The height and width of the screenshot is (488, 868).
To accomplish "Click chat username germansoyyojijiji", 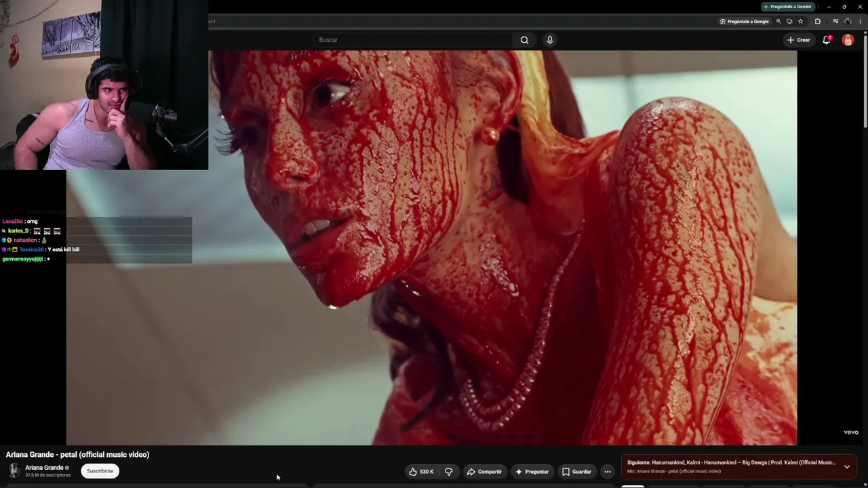I will coord(22,259).
